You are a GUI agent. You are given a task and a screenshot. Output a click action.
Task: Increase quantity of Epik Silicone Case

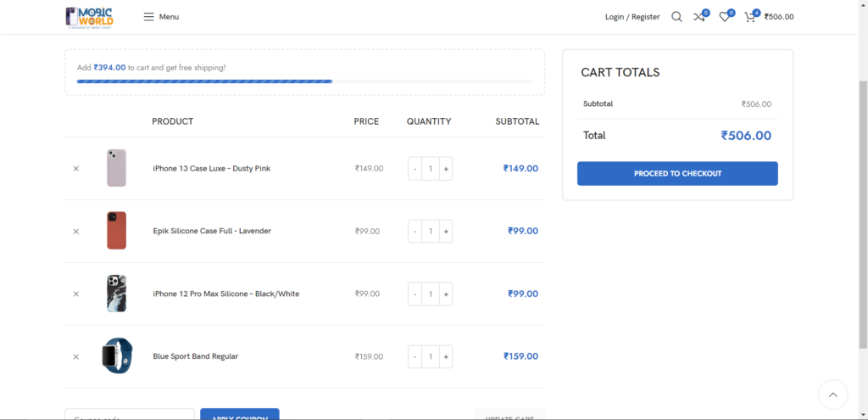click(x=446, y=231)
